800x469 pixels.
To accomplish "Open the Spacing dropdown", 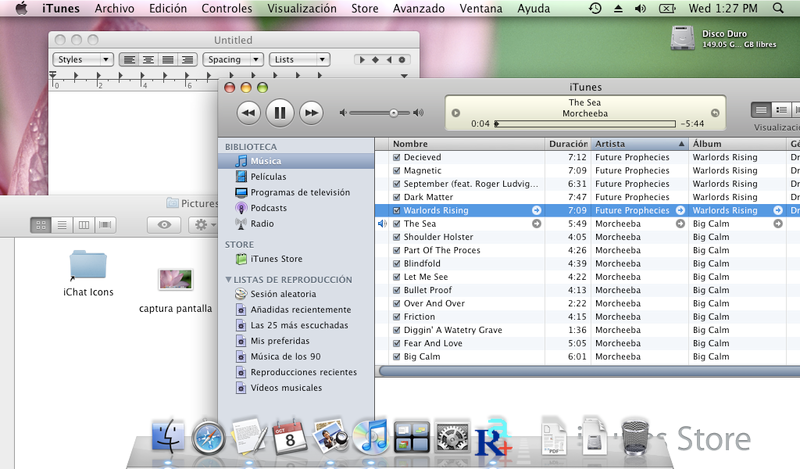I will (x=232, y=60).
